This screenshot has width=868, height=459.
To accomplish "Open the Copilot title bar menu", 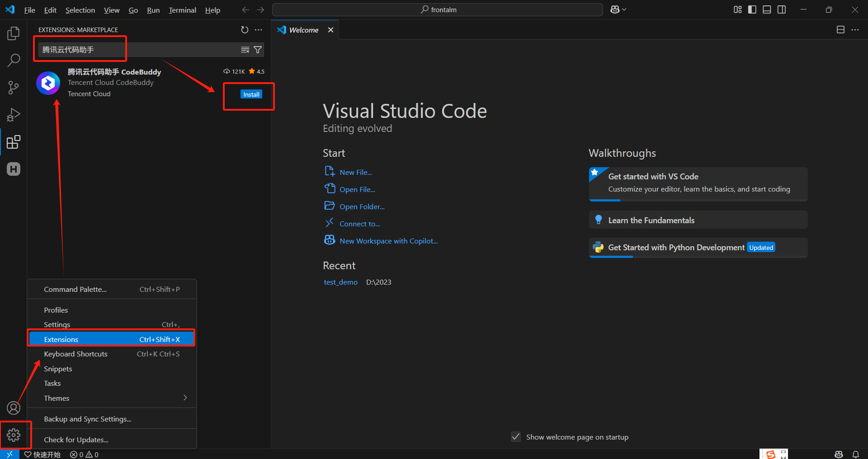I will 618,9.
